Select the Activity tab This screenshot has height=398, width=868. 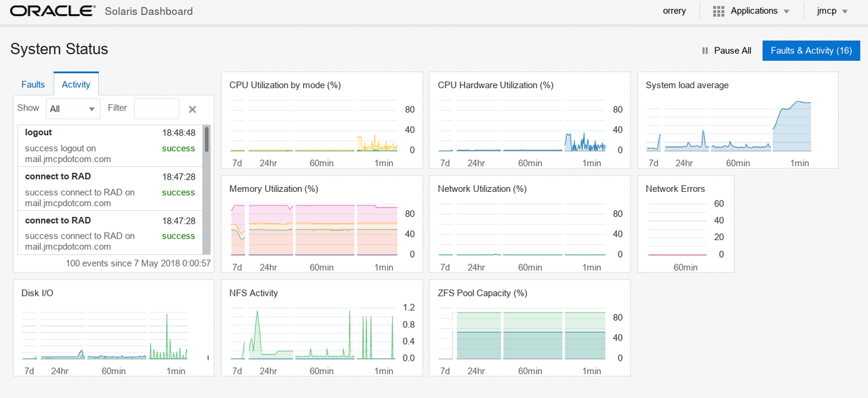coord(76,85)
